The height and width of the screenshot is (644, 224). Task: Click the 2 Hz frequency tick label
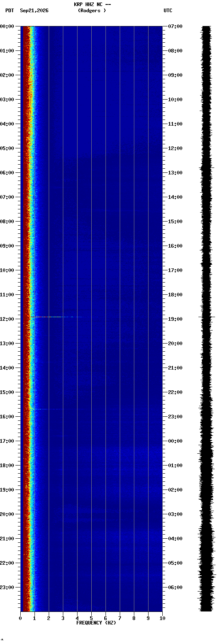pos(49,618)
